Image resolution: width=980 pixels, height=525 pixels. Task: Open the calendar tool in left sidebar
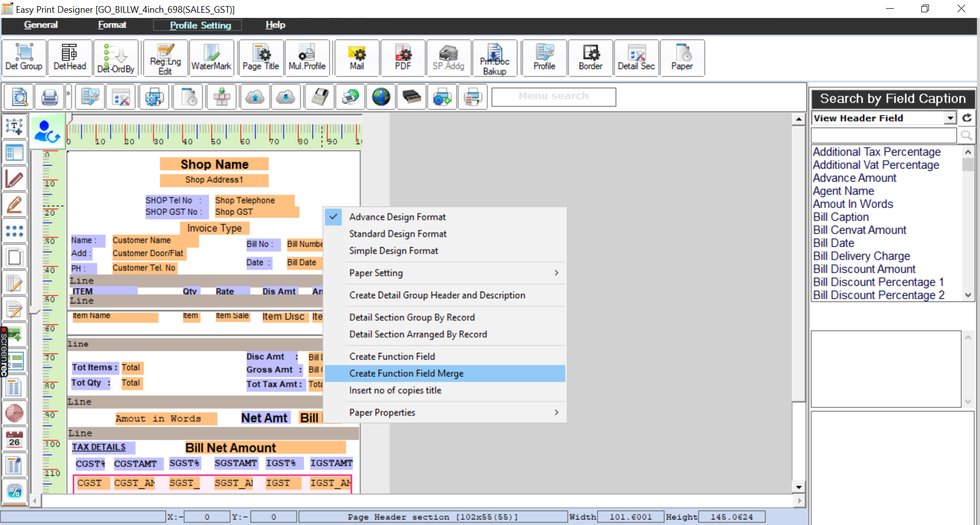click(x=14, y=438)
